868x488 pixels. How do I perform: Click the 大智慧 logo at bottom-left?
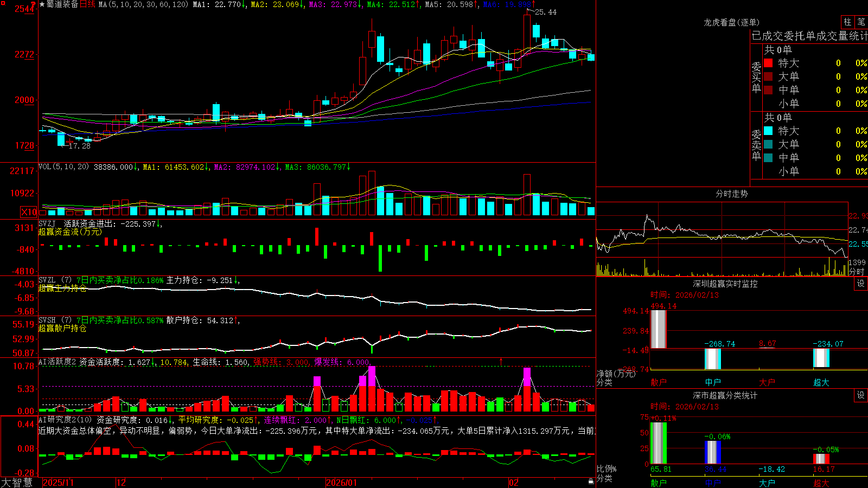17,483
